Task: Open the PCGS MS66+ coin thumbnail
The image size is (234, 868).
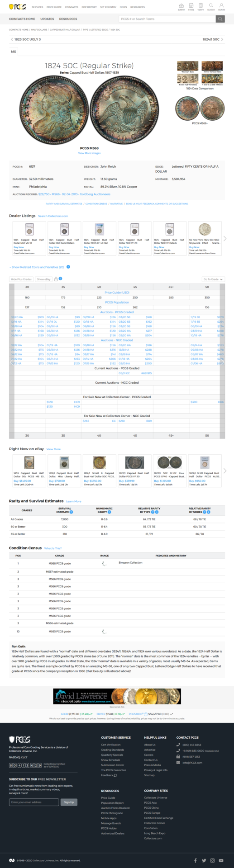Action: click(x=200, y=108)
